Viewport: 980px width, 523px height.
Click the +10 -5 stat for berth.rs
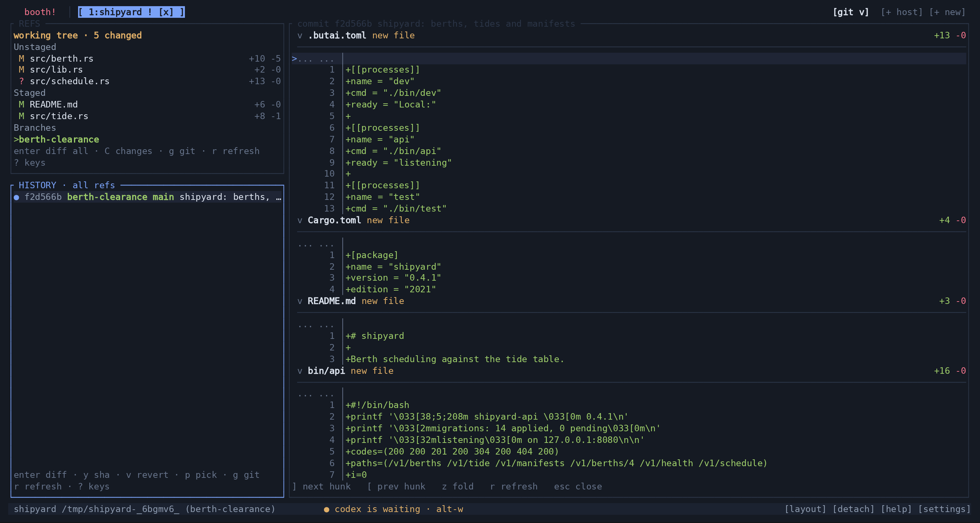[x=265, y=59]
